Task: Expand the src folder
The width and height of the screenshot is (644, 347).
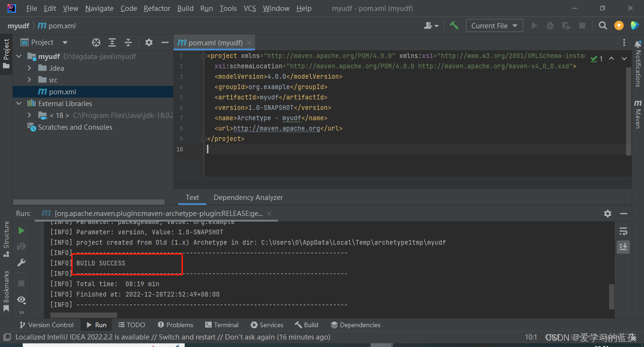Action: [x=29, y=80]
